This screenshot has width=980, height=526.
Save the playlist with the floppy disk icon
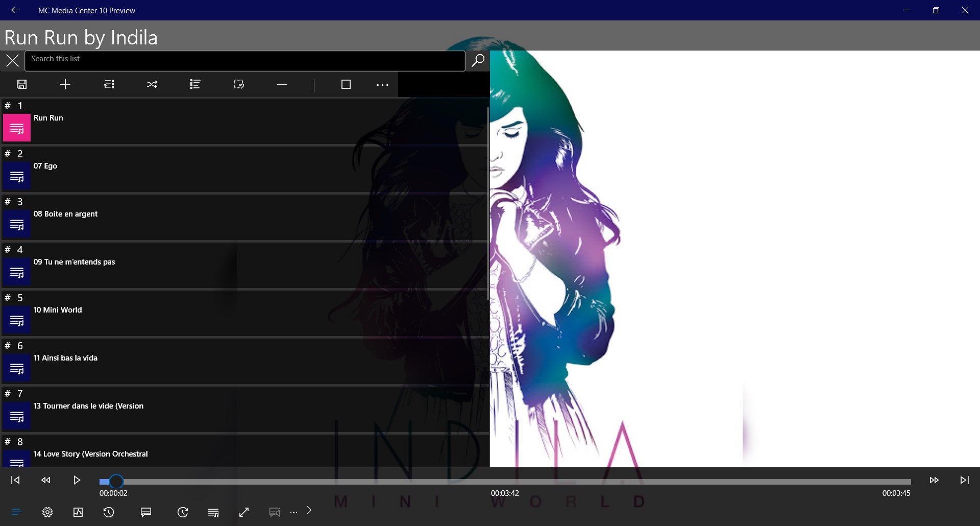22,84
